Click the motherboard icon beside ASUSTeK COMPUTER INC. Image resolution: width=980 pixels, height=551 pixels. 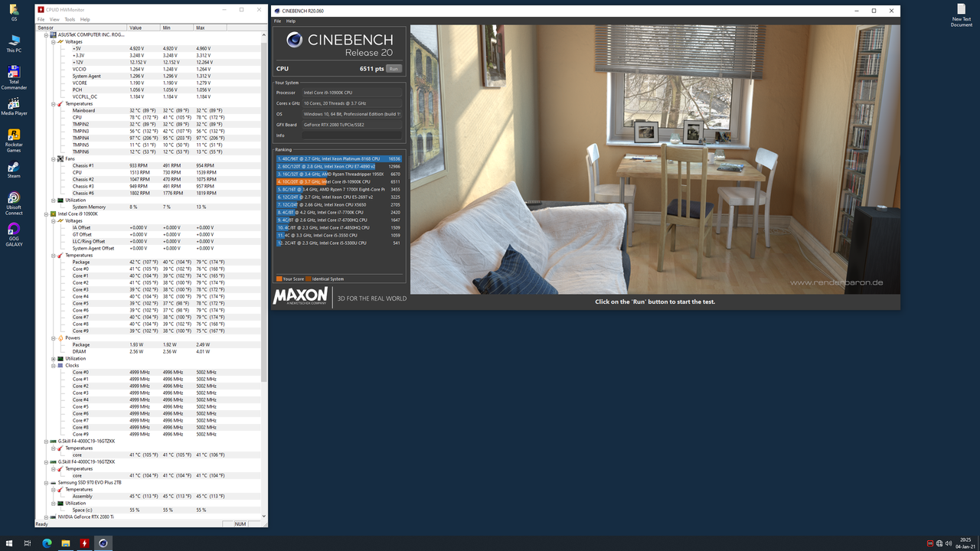click(x=54, y=34)
